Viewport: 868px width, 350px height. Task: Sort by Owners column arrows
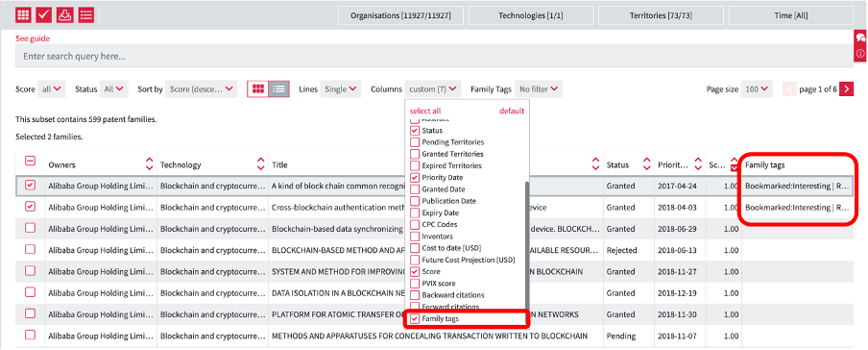pos(149,164)
